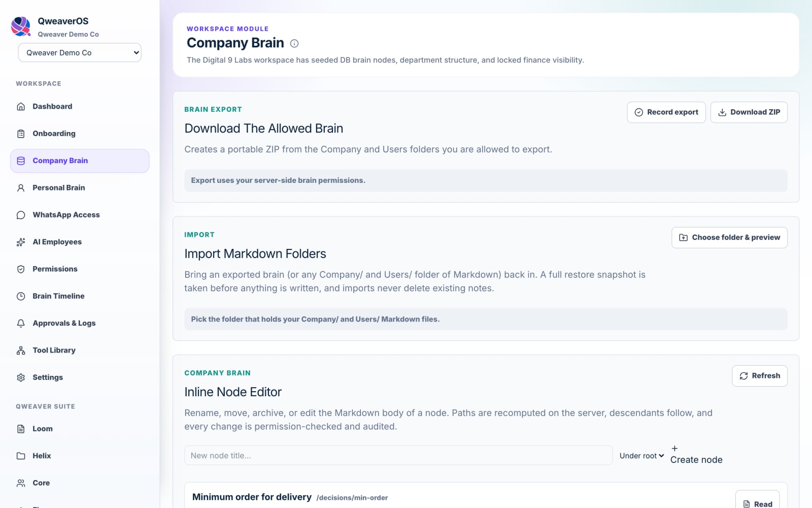Click the Tool Library network icon

pos(21,351)
